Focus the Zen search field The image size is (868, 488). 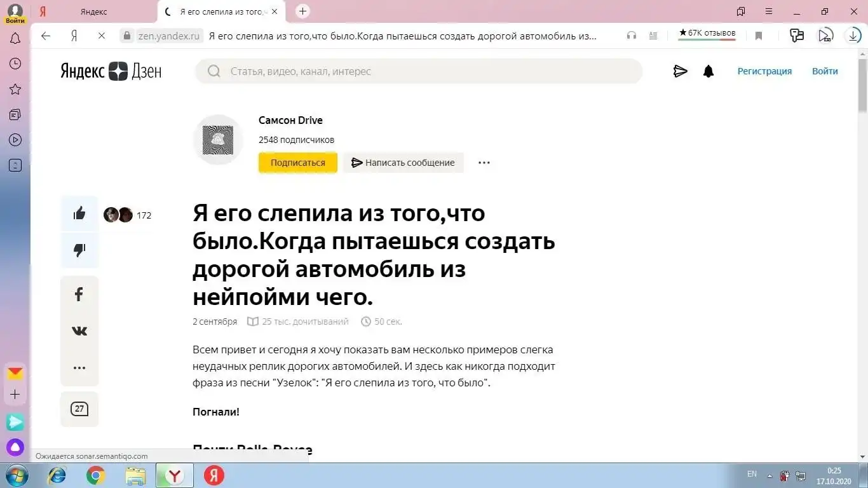tap(419, 71)
